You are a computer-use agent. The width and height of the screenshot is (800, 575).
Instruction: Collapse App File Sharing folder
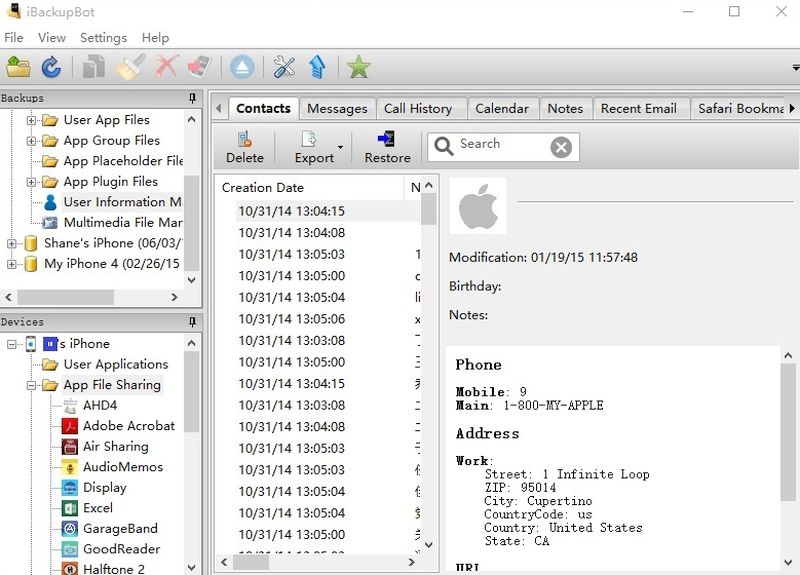[x=31, y=385]
